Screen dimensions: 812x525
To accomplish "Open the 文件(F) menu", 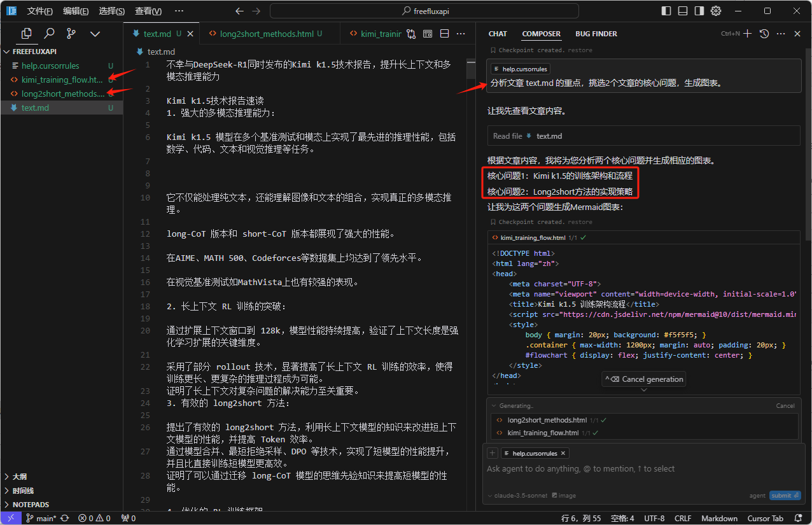I will point(40,11).
